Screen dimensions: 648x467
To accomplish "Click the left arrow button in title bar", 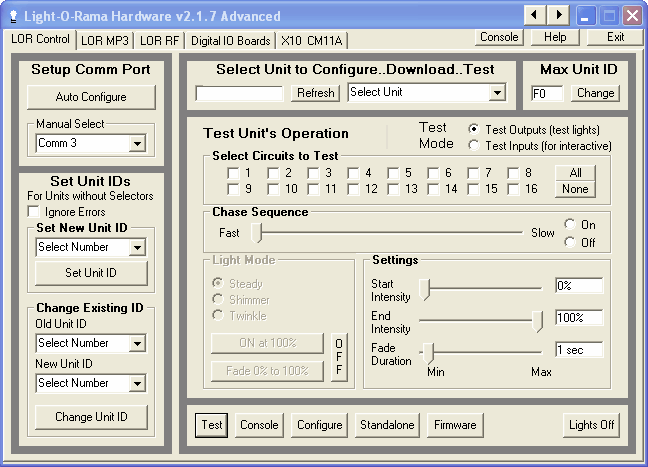I will (534, 15).
